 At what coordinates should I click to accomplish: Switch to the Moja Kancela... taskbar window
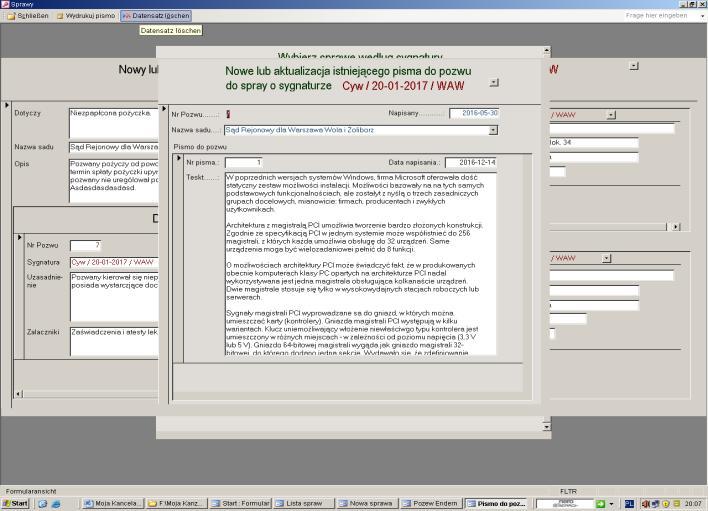point(113,503)
